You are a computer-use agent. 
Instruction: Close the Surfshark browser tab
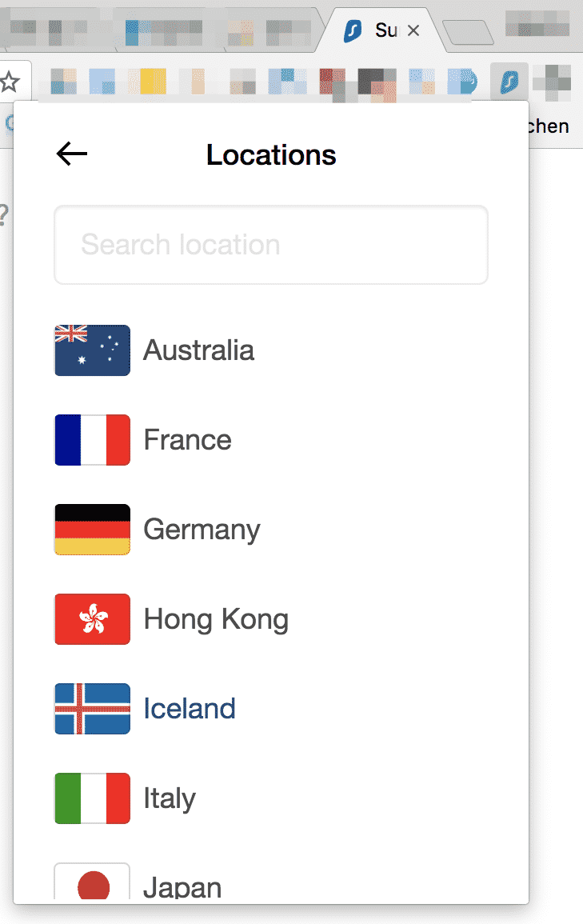pyautogui.click(x=413, y=31)
